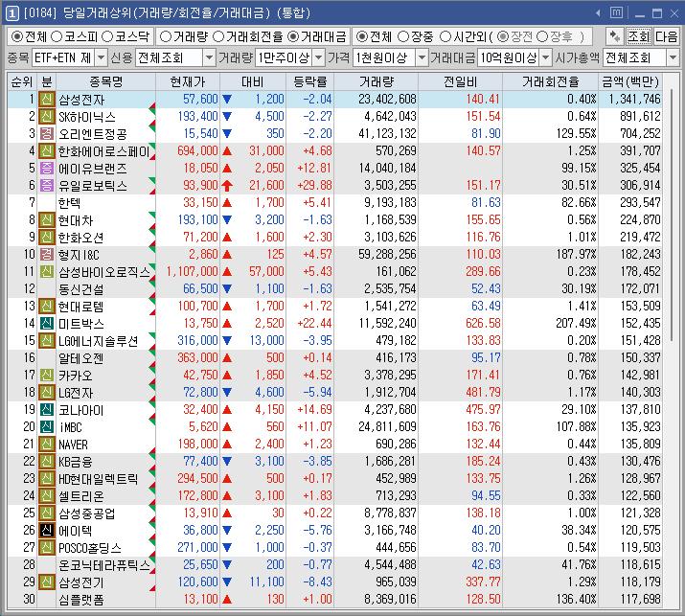Click the M mode icon in title bar
The width and height of the screenshot is (685, 616).
pyautogui.click(x=616, y=13)
